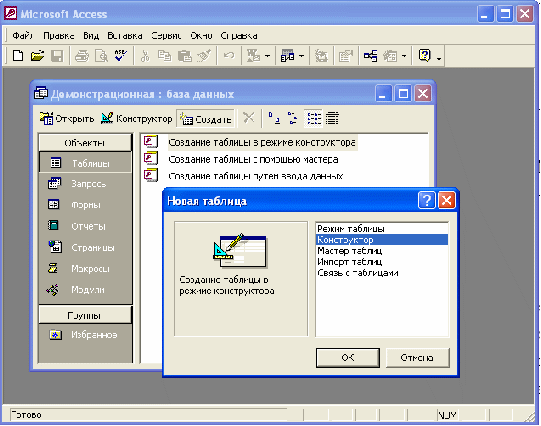
Task: Open the Сервис menu
Action: [x=166, y=36]
